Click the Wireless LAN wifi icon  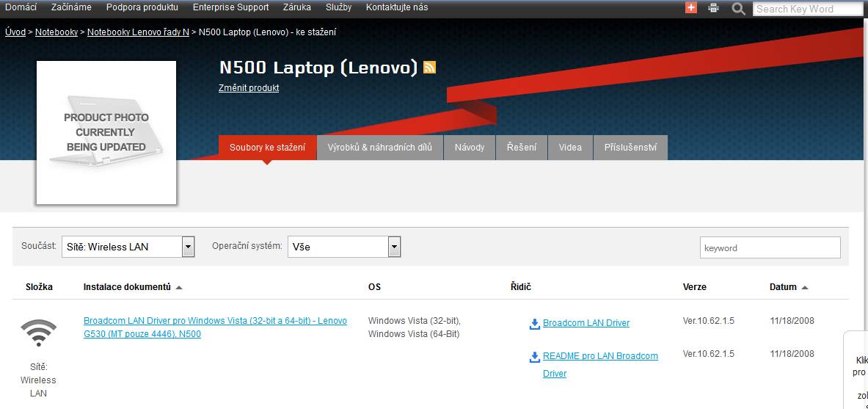click(x=38, y=333)
